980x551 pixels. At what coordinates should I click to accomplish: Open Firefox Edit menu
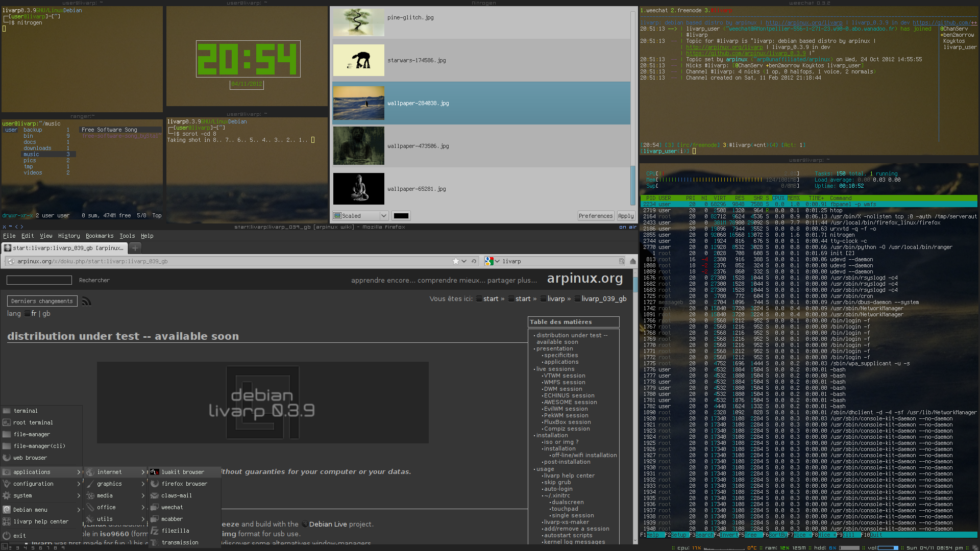tap(28, 236)
